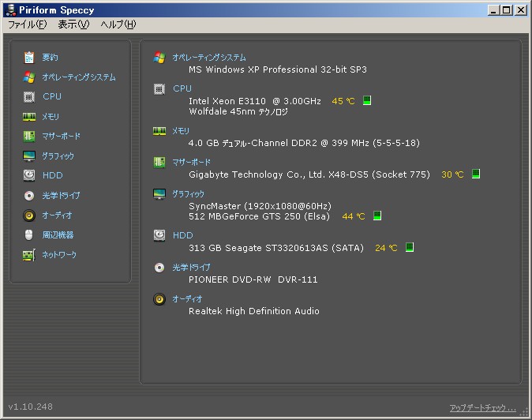Open 光学ドライブ heading link in summary
Viewport: 532px width, 420px height.
click(191, 268)
